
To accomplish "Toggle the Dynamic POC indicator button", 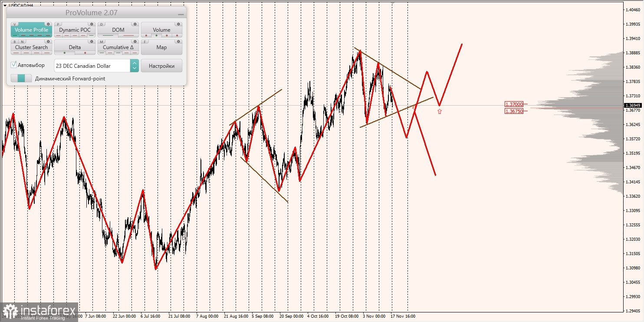I will tap(75, 30).
